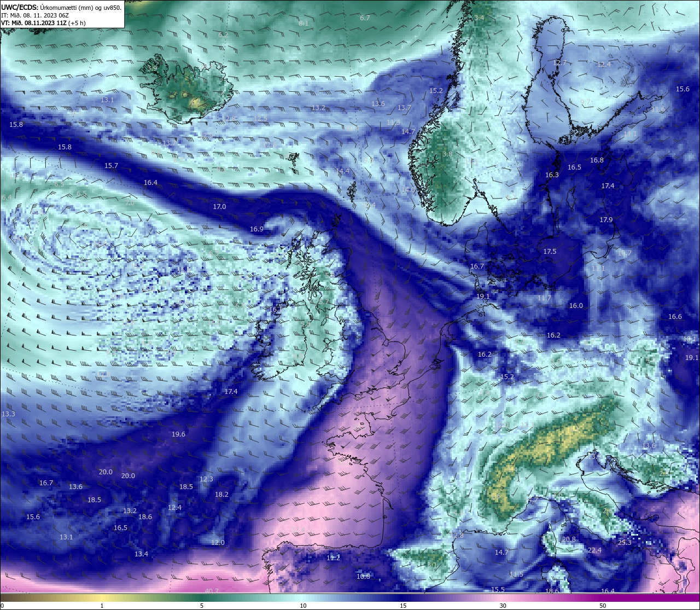Click the map value '22.4'

click(x=594, y=550)
